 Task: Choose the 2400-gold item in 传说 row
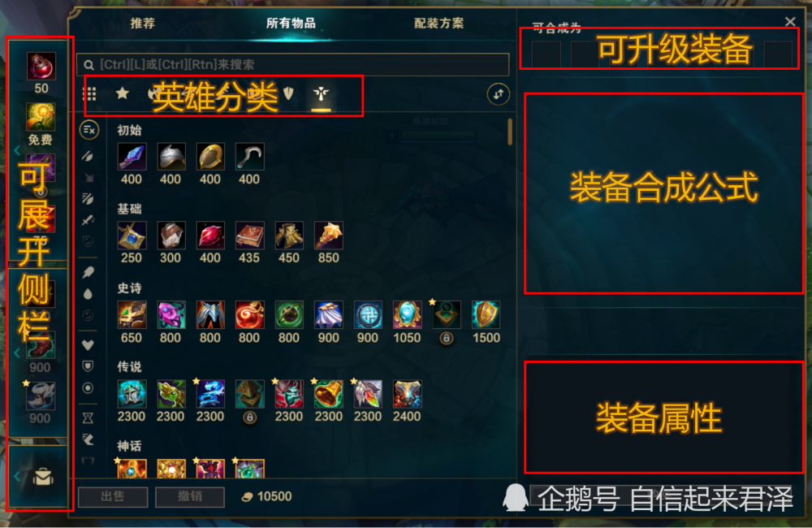[x=407, y=394]
